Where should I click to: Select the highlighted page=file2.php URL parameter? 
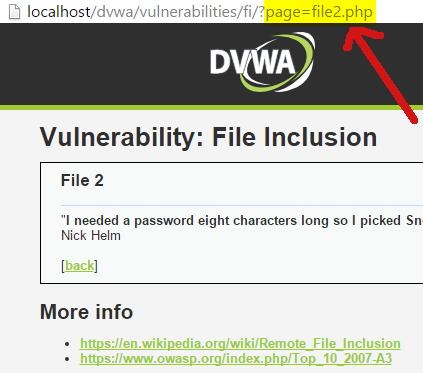pyautogui.click(x=319, y=12)
